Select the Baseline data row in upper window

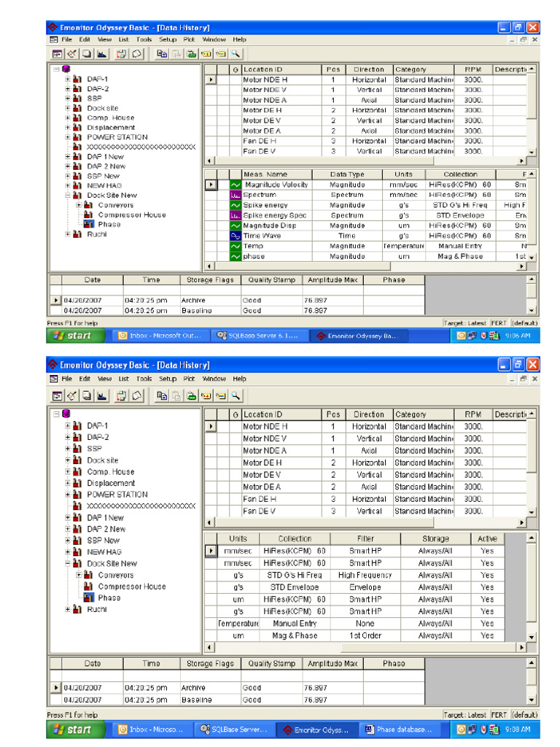coord(237,311)
